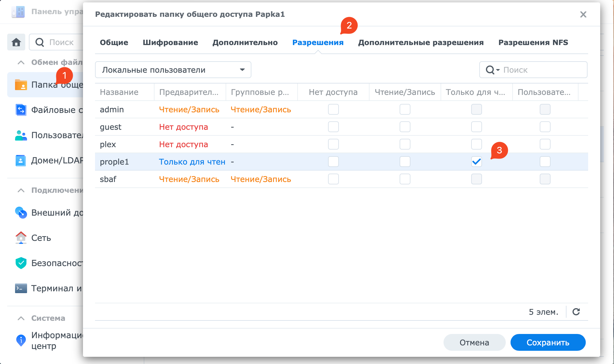Image resolution: width=614 pixels, height=364 pixels.
Task: Check Только для чтения for guest
Action: [477, 127]
